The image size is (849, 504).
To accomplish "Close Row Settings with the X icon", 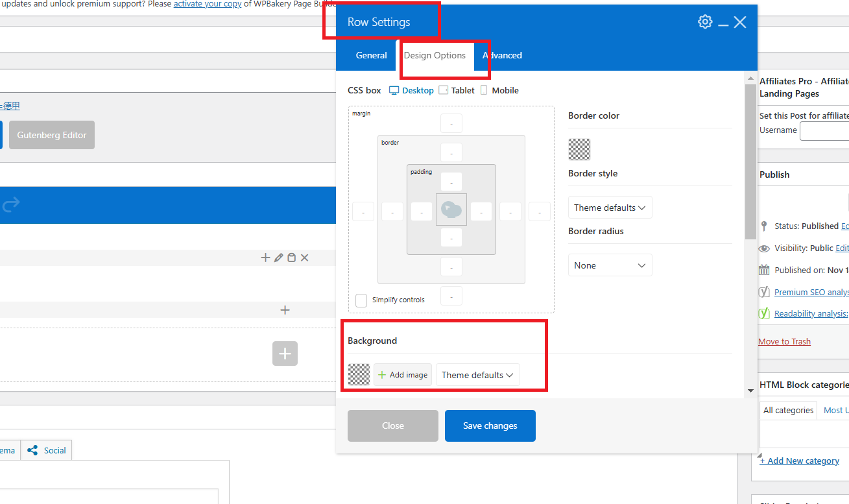I will pyautogui.click(x=740, y=22).
